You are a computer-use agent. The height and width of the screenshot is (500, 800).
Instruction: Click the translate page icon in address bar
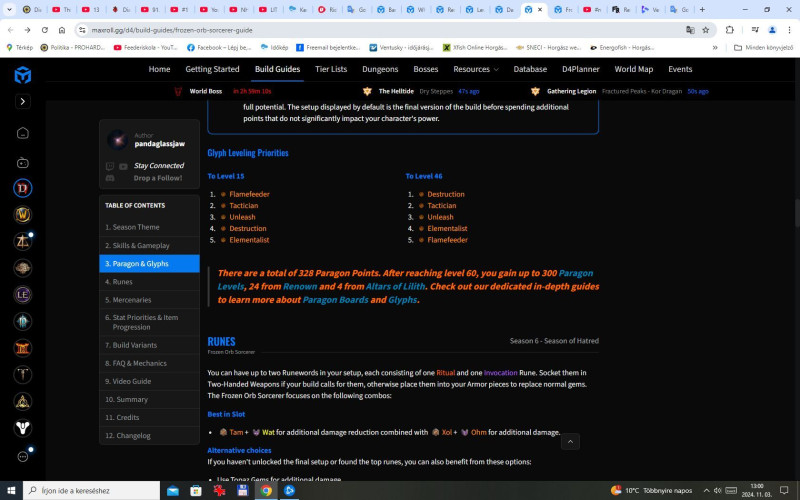[690, 30]
